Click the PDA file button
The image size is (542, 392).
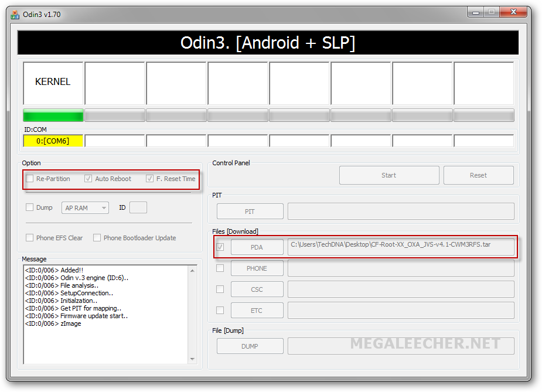pyautogui.click(x=257, y=247)
